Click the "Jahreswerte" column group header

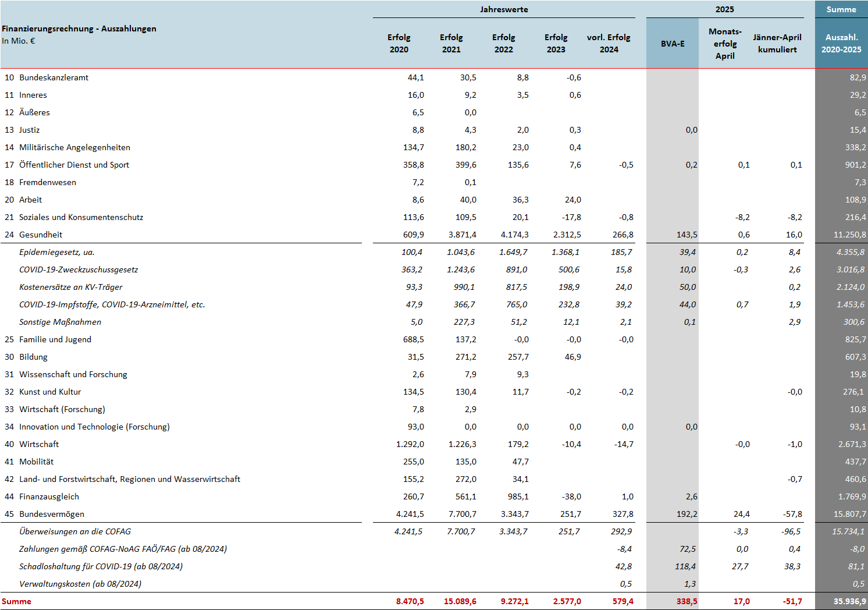pyautogui.click(x=504, y=9)
